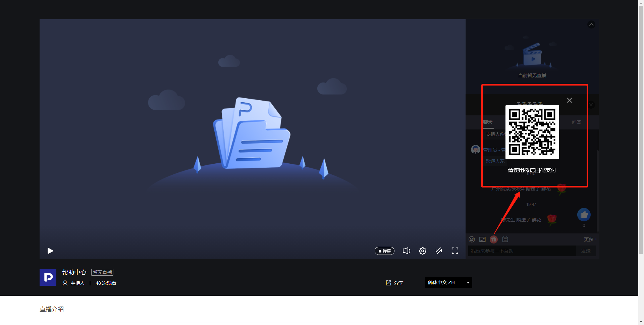Open player settings via the gear icon
The image size is (644, 325).
point(423,251)
